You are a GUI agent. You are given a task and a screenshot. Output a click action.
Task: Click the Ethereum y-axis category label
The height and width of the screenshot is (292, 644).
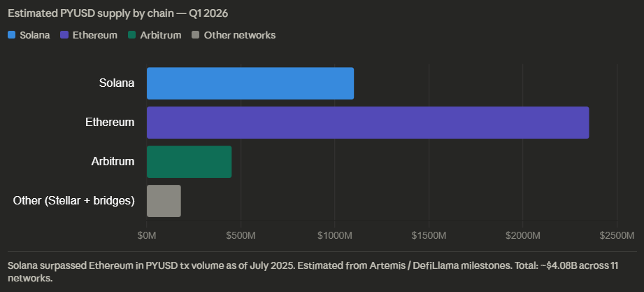coord(110,123)
